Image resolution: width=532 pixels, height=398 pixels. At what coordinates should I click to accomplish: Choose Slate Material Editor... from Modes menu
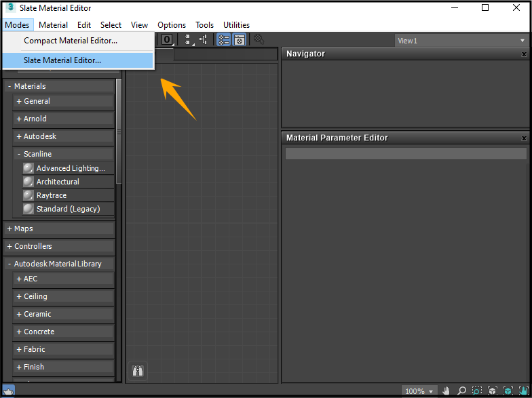[x=79, y=60]
